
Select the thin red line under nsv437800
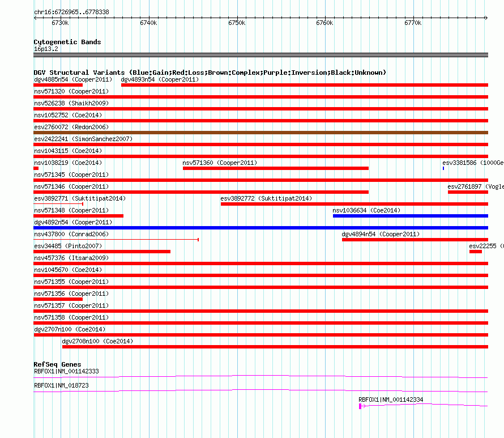click(x=116, y=240)
